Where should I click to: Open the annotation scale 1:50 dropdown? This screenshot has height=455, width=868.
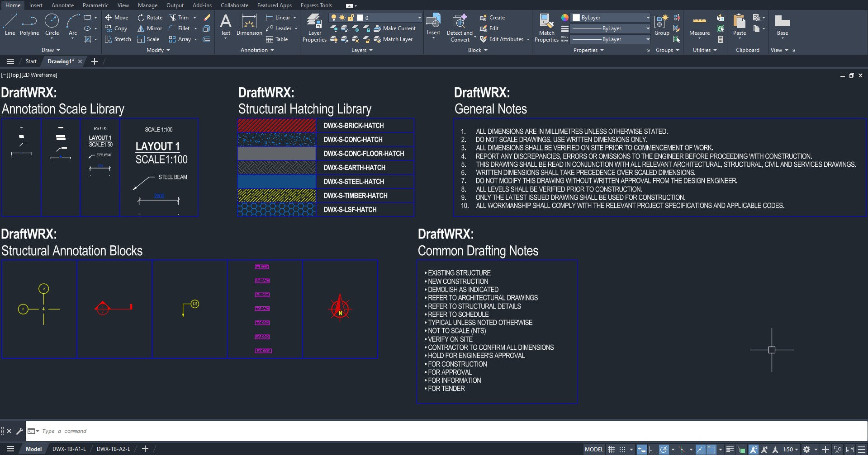click(x=791, y=449)
